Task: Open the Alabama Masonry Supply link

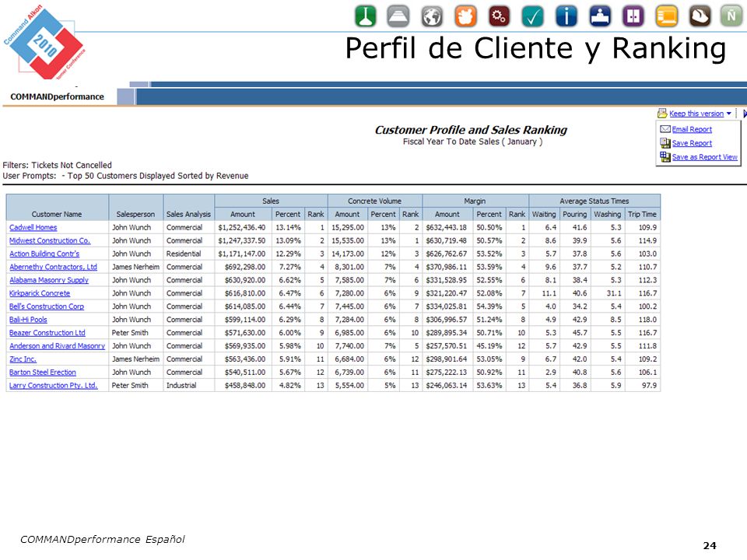Action: pyautogui.click(x=48, y=280)
